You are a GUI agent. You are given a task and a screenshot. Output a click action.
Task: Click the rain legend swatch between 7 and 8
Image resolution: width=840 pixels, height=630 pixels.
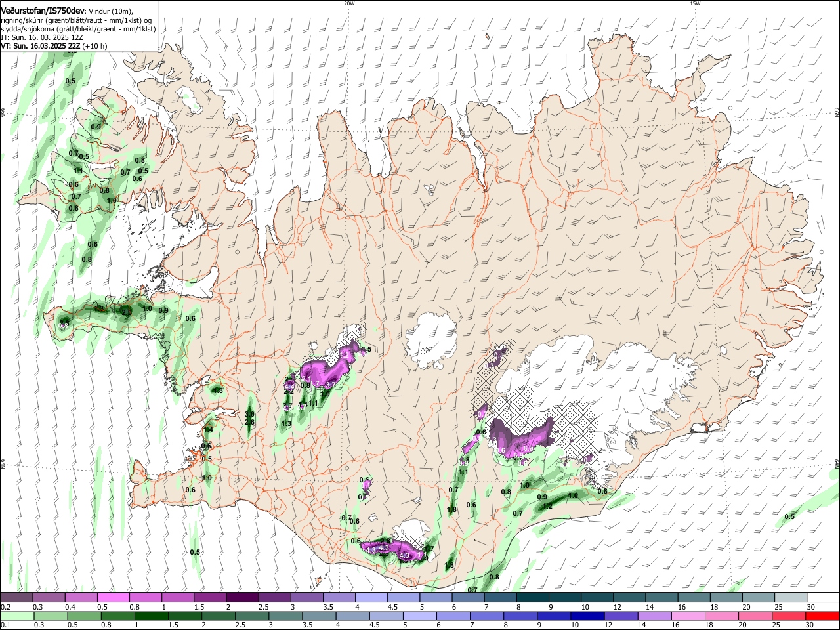coord(487,616)
